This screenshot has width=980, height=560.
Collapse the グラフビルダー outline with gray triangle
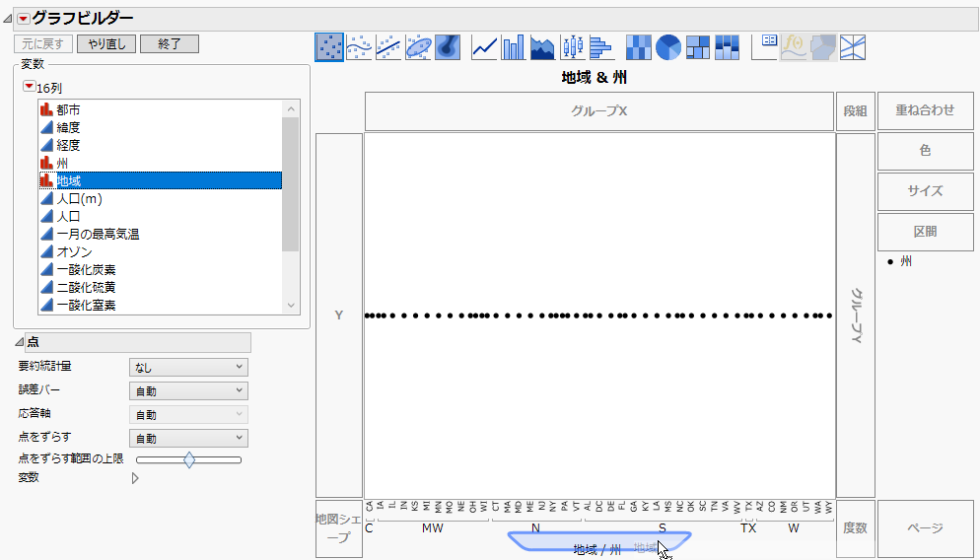[x=8, y=20]
